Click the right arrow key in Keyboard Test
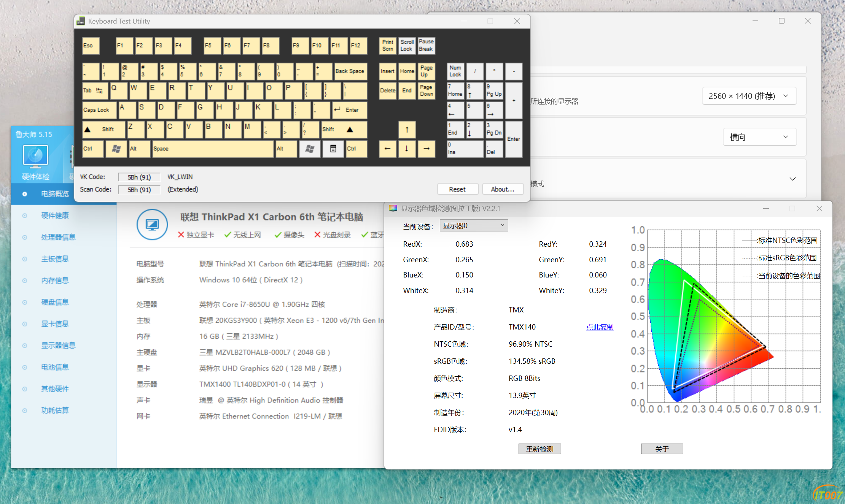Screen dimensions: 845x504 pos(426,149)
